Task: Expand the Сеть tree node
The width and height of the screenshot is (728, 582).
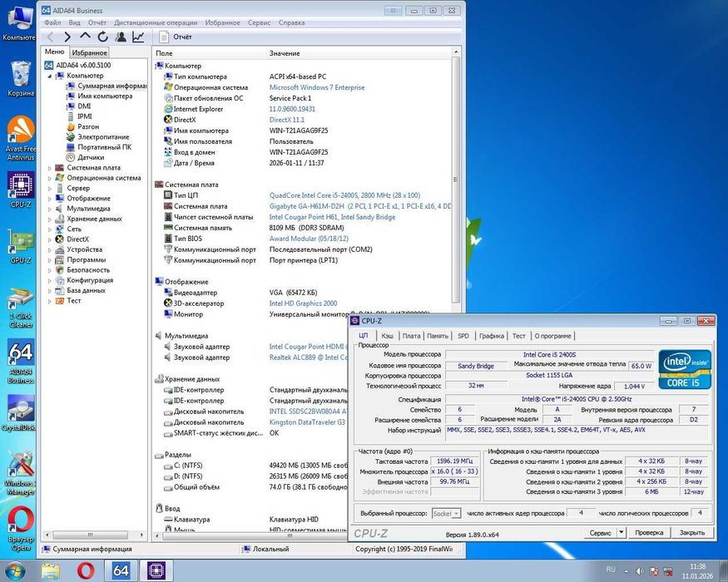Action: [x=50, y=229]
